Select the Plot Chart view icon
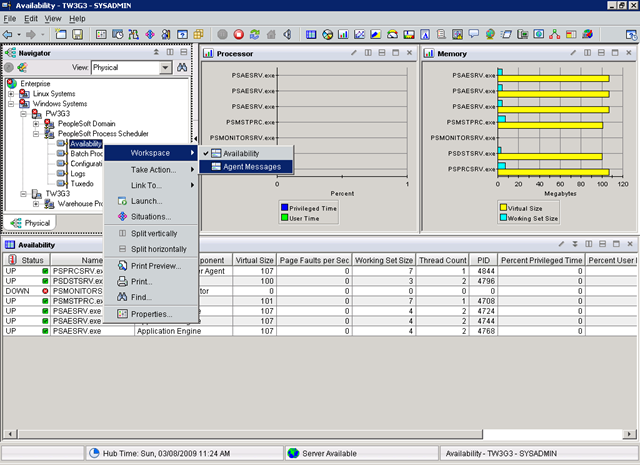This screenshot has width=640, height=465. point(360,35)
